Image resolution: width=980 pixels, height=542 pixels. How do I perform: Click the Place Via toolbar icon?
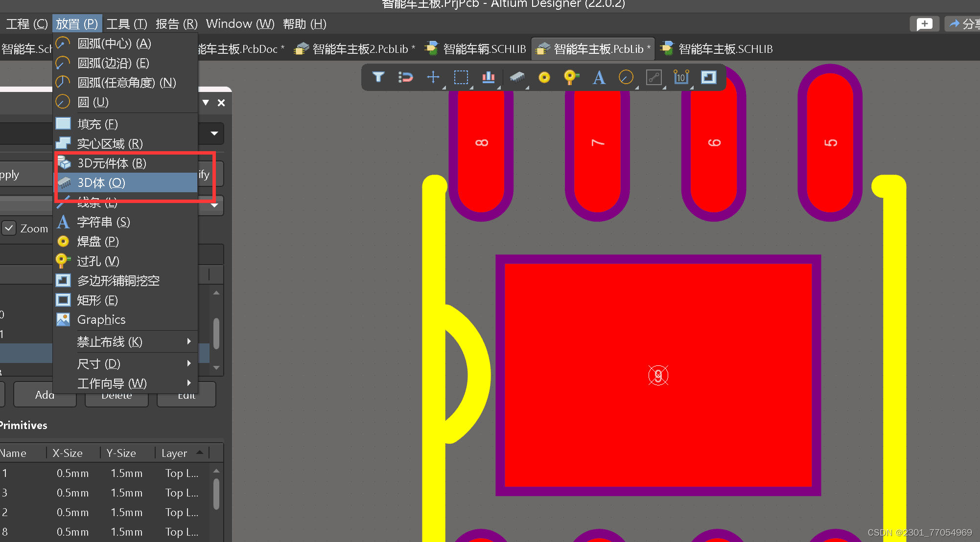(x=571, y=77)
